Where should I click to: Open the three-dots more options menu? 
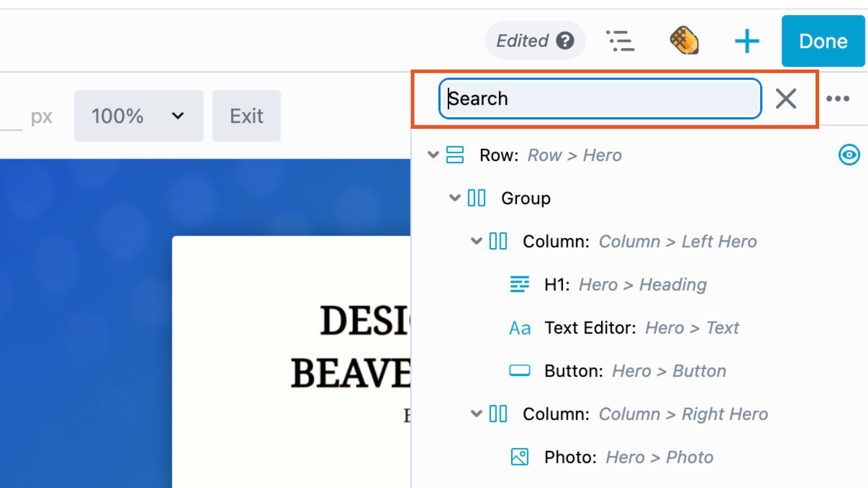point(838,99)
